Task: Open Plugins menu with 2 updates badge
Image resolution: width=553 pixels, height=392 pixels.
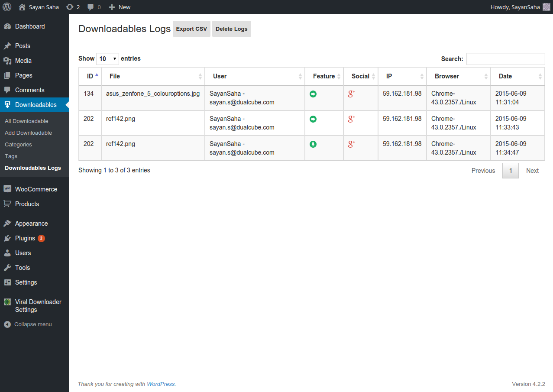Action: 25,238
